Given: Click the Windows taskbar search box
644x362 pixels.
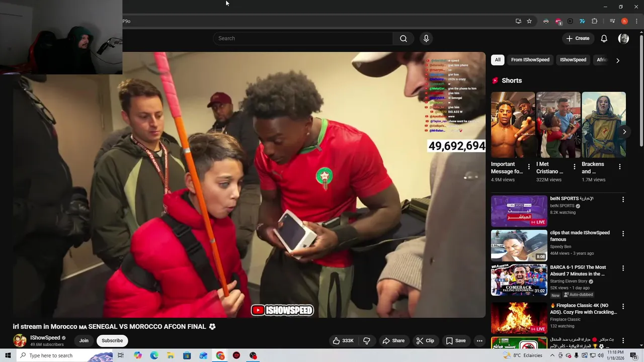Looking at the screenshot, I should pyautogui.click(x=64, y=355).
